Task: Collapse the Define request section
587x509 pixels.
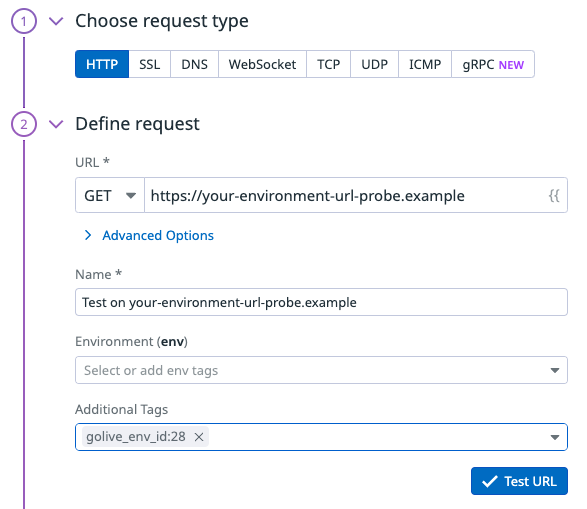Action: [x=56, y=124]
